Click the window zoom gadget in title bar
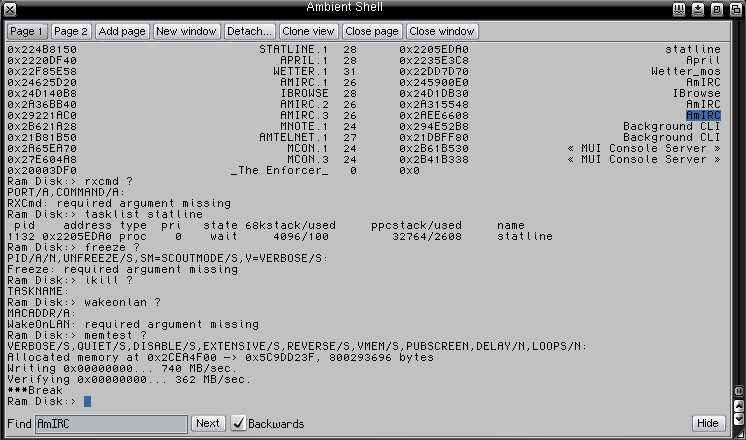This screenshot has width=746, height=440. pyautogui.click(x=717, y=10)
